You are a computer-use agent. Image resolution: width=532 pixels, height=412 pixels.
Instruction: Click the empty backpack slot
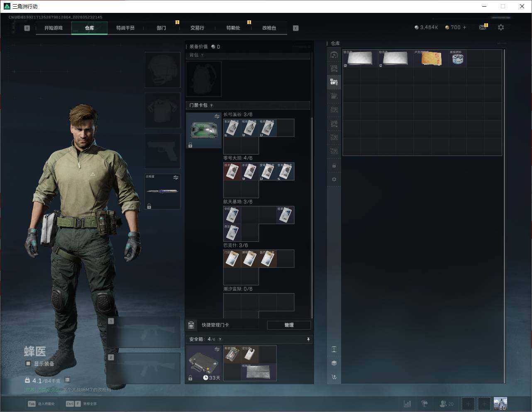coord(204,79)
